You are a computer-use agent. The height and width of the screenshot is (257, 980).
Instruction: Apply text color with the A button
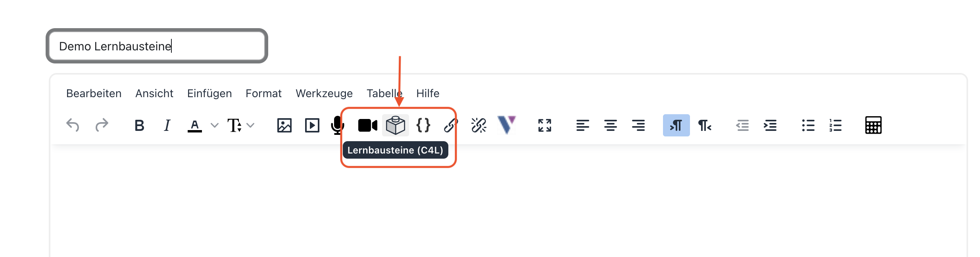point(194,125)
